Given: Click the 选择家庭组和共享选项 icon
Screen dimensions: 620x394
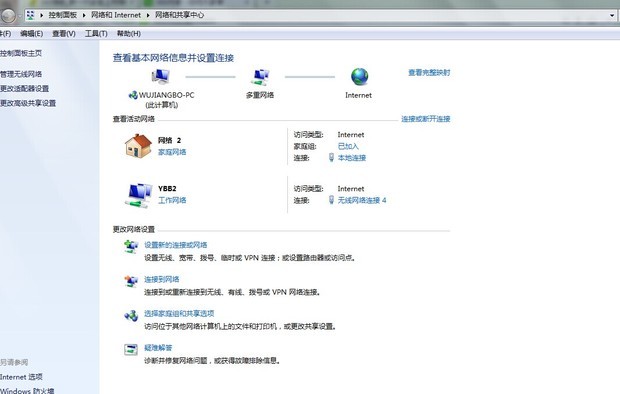Looking at the screenshot, I should [131, 315].
